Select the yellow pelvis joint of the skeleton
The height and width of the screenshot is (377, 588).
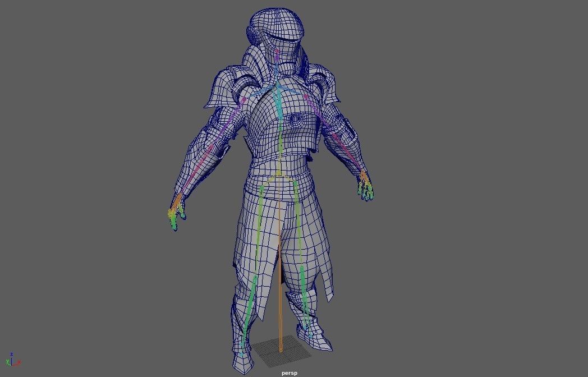(x=279, y=173)
